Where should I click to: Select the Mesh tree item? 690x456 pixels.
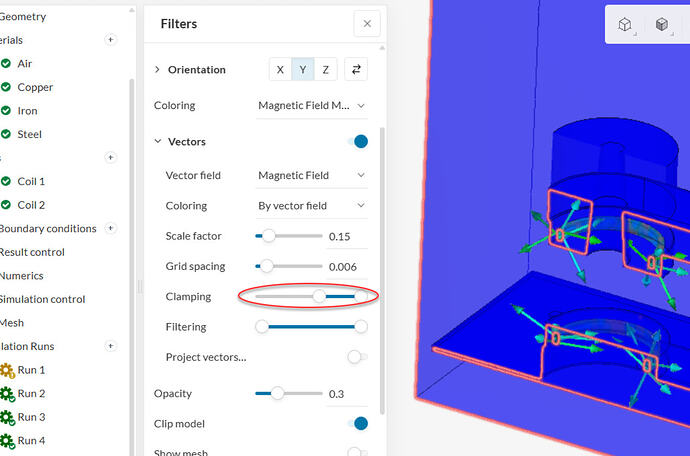click(12, 323)
